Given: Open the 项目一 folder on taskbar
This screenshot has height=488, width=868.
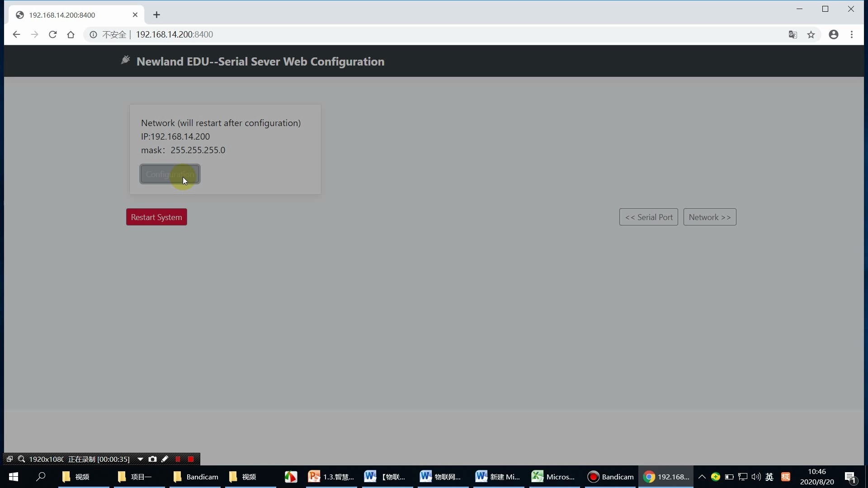Looking at the screenshot, I should click(x=139, y=477).
